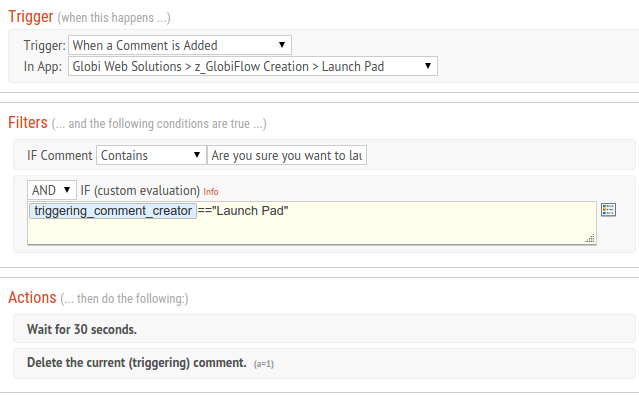Expand the In App selector for Launch Pad
639x395 pixels.
pos(253,66)
